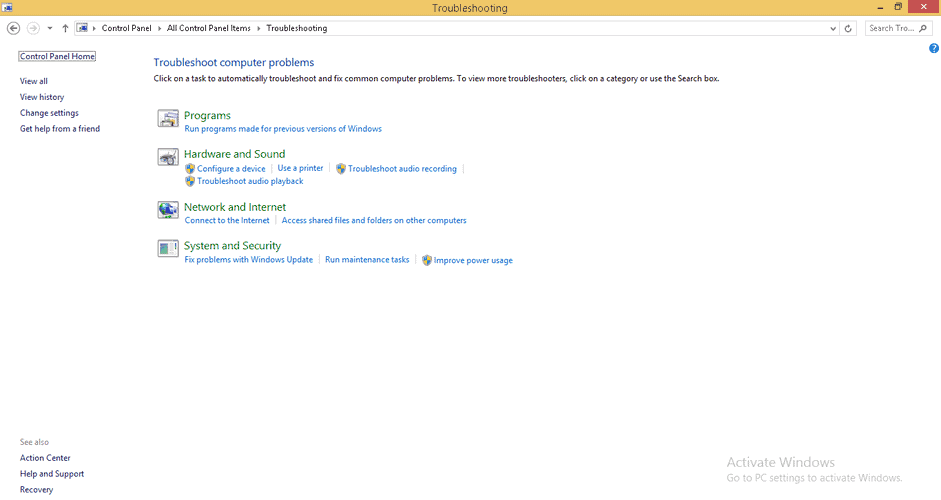Open Get help from a friend
The width and height of the screenshot is (941, 500).
(60, 129)
